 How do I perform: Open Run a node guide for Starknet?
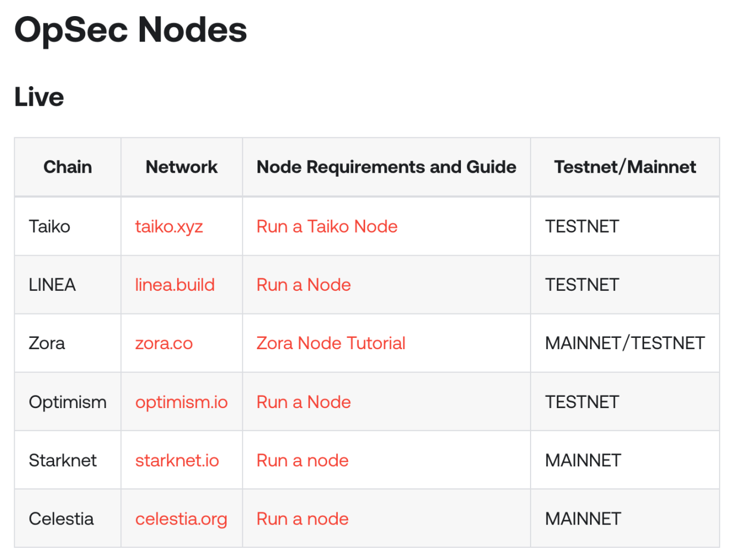(302, 460)
